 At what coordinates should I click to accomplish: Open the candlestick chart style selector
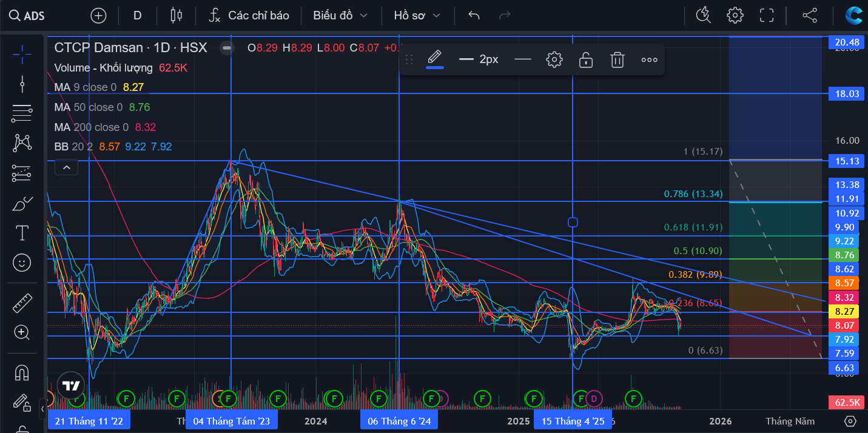tap(177, 16)
